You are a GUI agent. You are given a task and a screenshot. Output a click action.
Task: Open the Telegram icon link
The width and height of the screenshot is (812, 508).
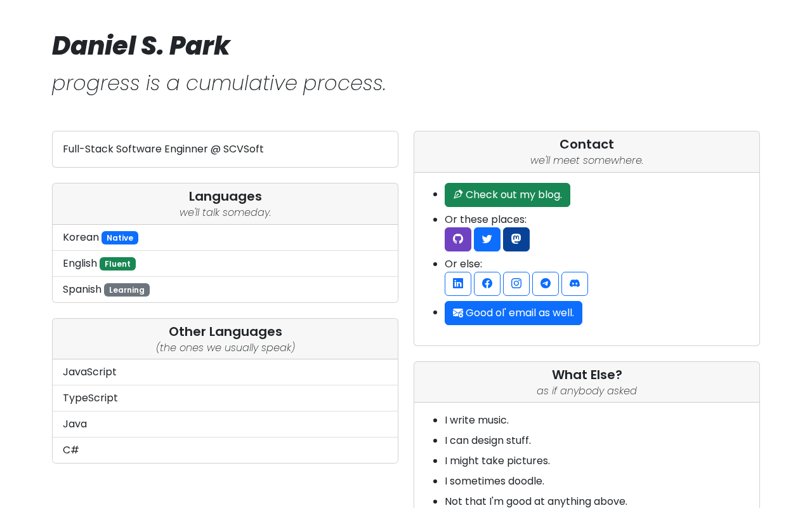point(546,284)
